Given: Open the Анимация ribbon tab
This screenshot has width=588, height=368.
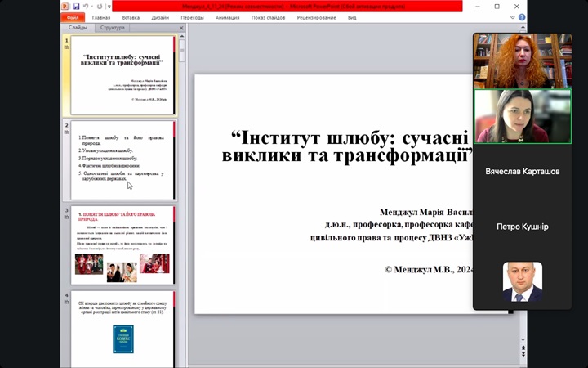Looking at the screenshot, I should [x=229, y=17].
